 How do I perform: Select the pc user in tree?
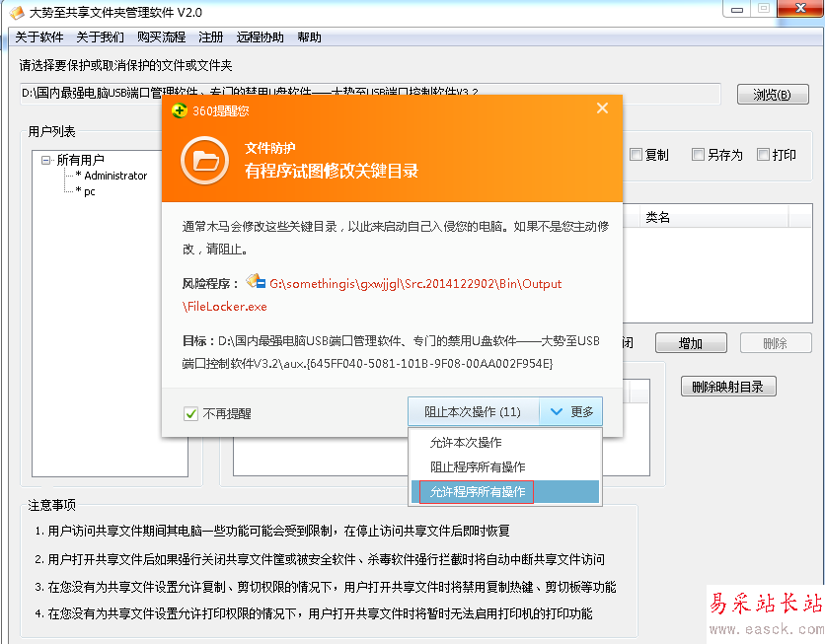point(90,191)
